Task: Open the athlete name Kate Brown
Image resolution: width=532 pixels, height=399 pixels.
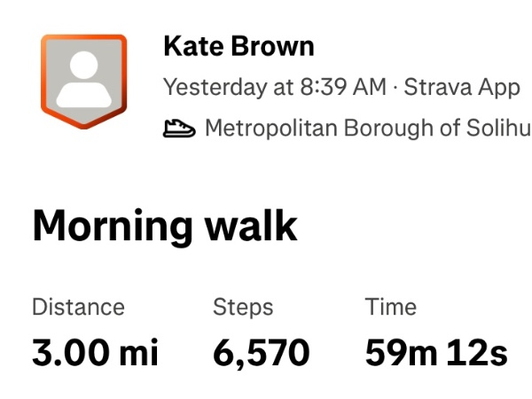Action: click(x=239, y=46)
